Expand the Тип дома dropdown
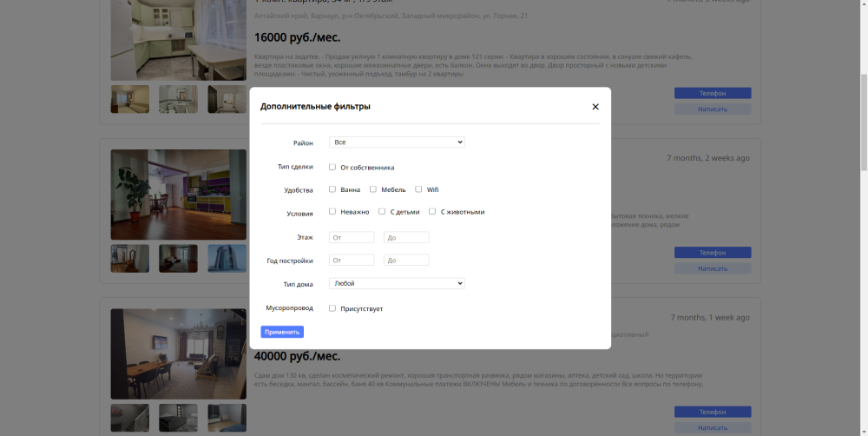 [397, 283]
